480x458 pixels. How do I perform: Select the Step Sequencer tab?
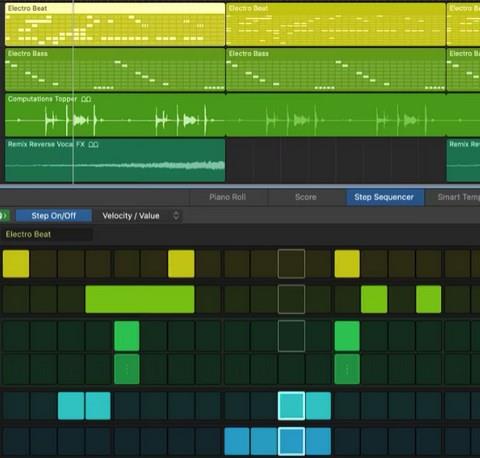click(x=384, y=197)
